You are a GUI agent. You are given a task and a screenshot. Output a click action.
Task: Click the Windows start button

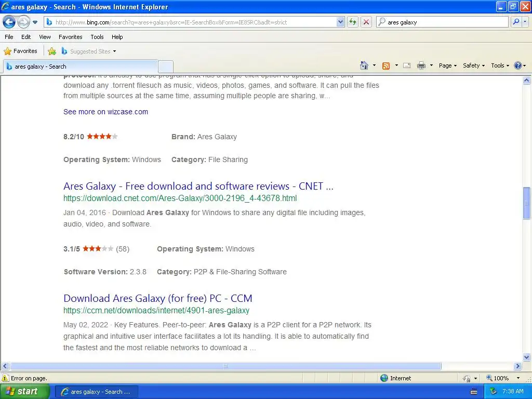point(25,391)
